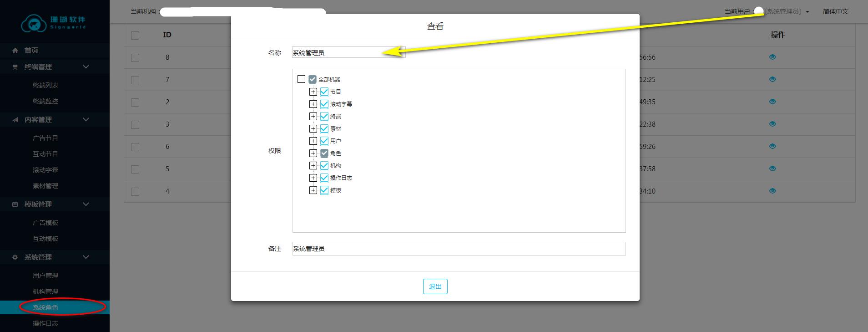
Task: Click the template icon beside 模板管理
Action: click(15, 204)
